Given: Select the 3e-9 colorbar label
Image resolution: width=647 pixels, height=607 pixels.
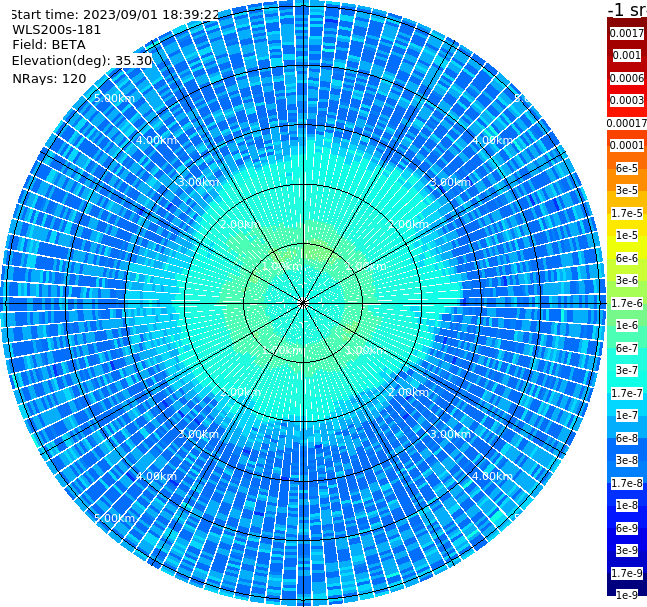Looking at the screenshot, I should tap(627, 550).
